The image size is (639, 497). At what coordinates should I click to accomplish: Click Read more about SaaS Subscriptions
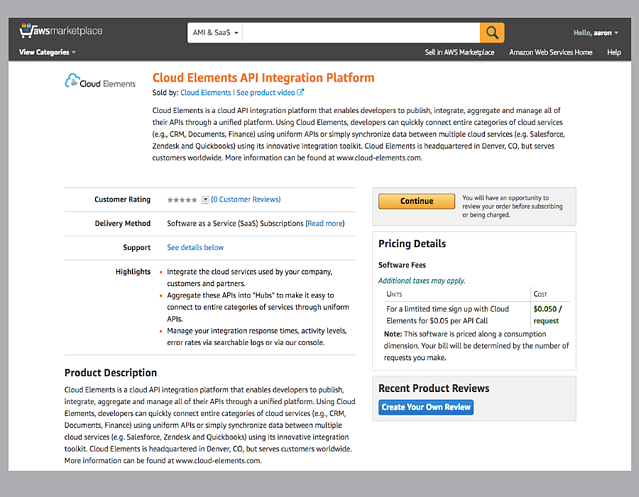click(325, 223)
